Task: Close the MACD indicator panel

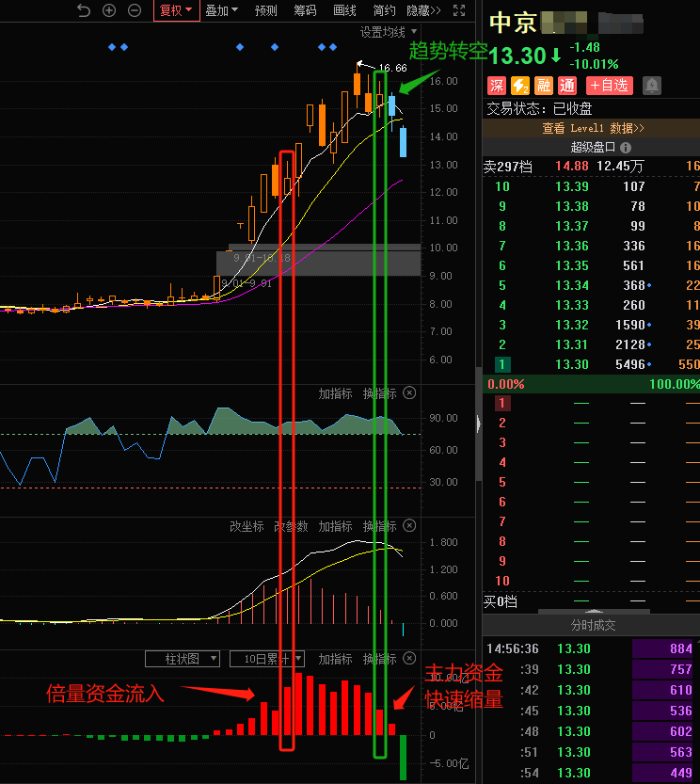Action: tap(409, 525)
